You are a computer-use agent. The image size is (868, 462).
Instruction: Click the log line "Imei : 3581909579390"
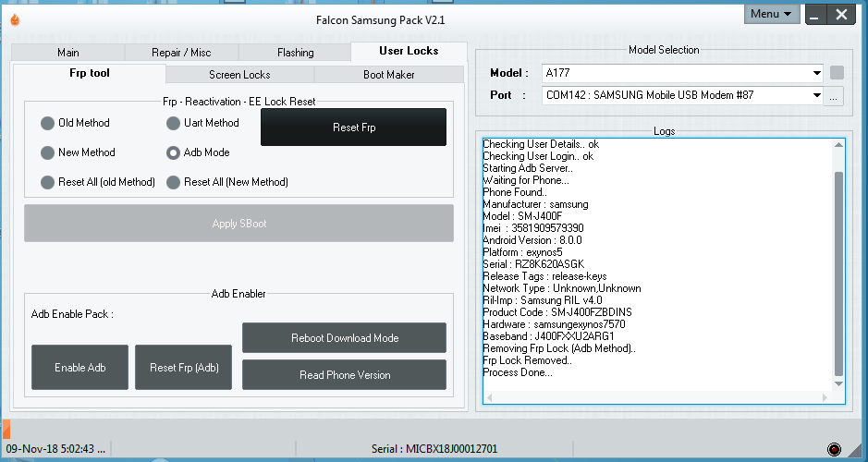click(x=533, y=228)
